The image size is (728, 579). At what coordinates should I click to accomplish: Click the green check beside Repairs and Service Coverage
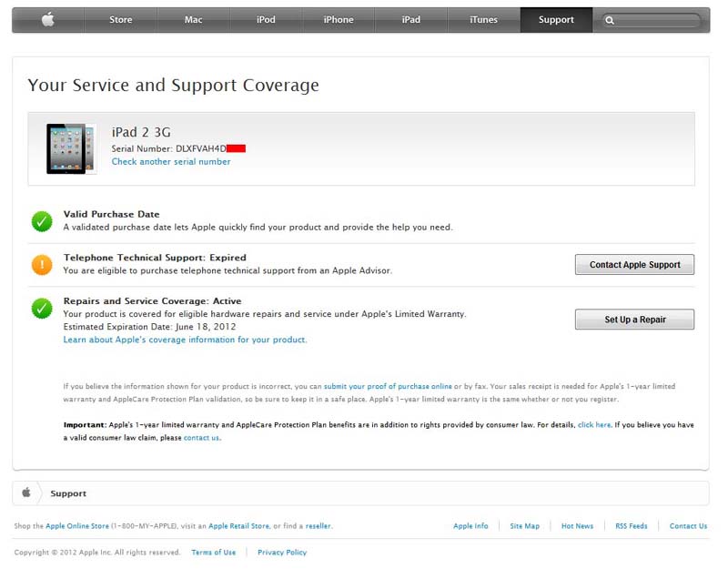42,309
